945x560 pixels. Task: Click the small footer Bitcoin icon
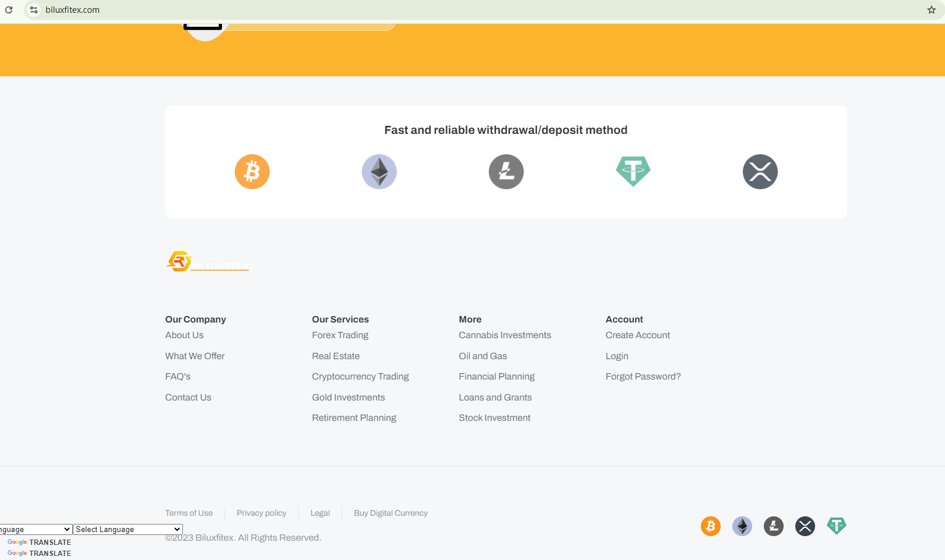(711, 526)
